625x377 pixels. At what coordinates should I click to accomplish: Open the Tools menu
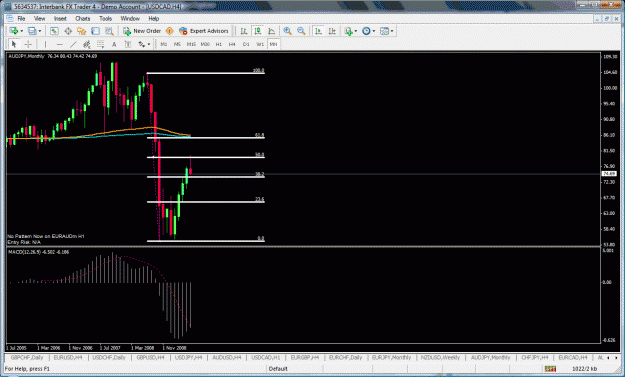105,19
